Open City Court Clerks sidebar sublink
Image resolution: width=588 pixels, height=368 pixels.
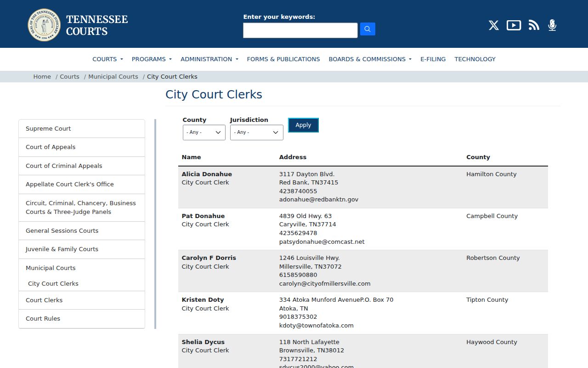click(53, 284)
